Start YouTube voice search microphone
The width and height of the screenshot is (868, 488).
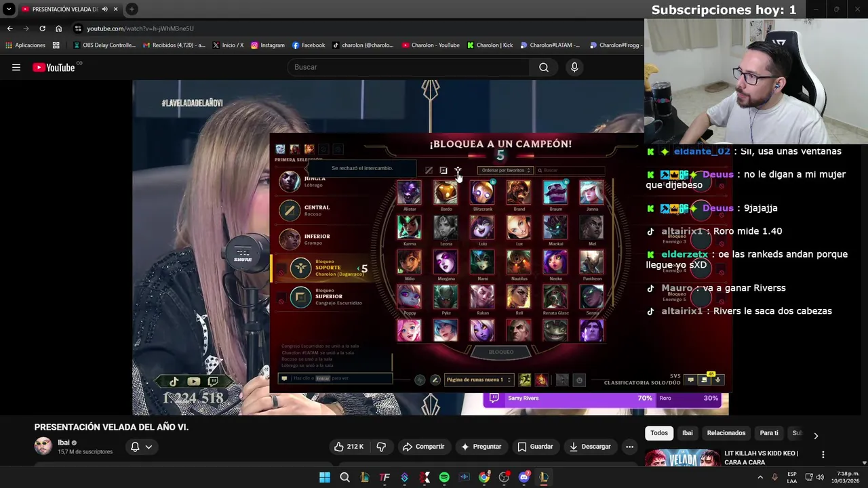(574, 67)
